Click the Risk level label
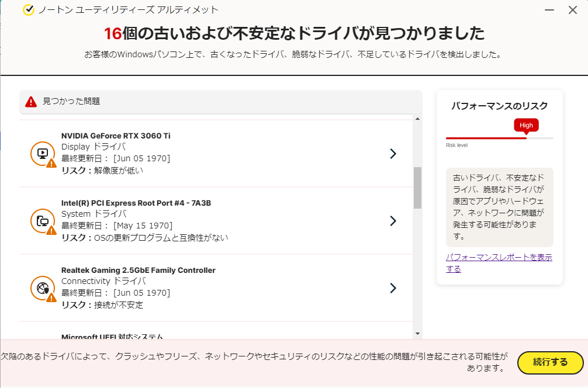The image size is (588, 388). tap(456, 145)
